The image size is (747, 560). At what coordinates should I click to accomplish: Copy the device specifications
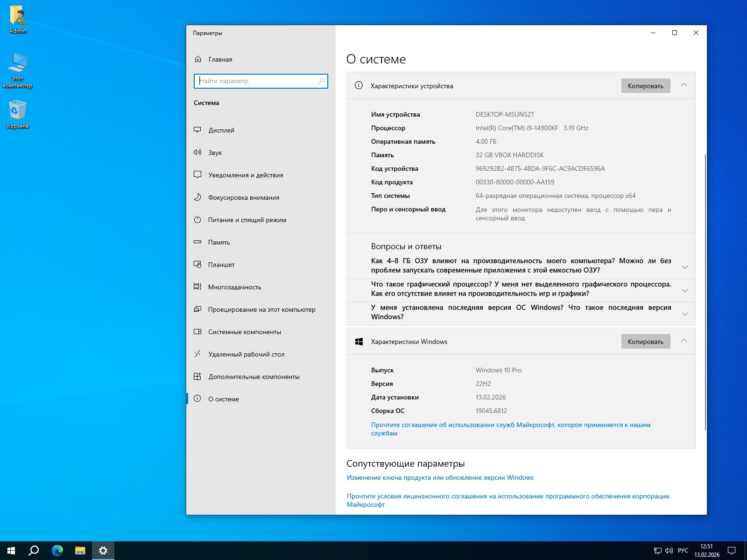[645, 86]
